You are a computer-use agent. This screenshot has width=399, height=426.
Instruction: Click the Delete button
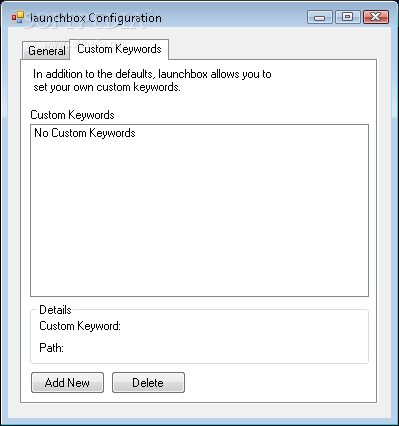148,382
